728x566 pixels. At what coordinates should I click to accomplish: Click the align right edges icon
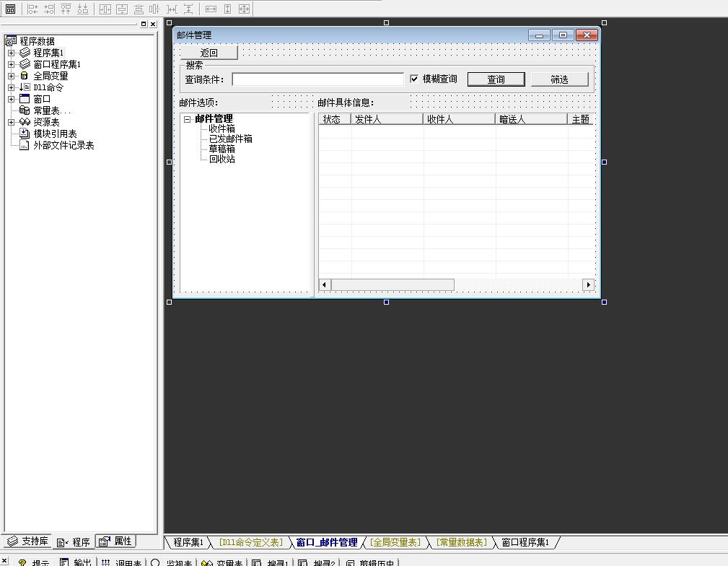tap(49, 9)
